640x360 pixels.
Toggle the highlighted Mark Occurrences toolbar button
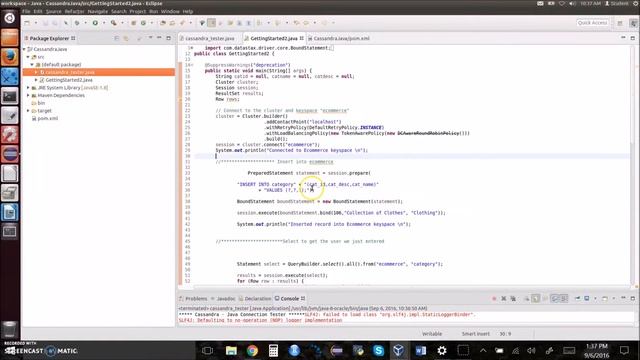[211, 23]
